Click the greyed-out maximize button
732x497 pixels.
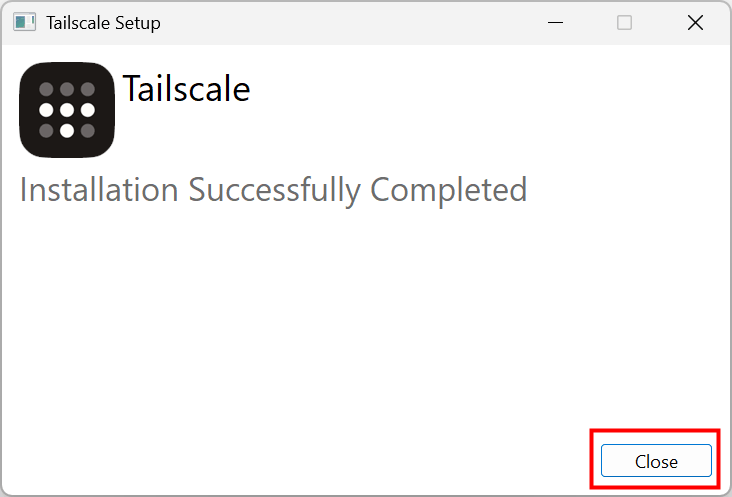[624, 22]
